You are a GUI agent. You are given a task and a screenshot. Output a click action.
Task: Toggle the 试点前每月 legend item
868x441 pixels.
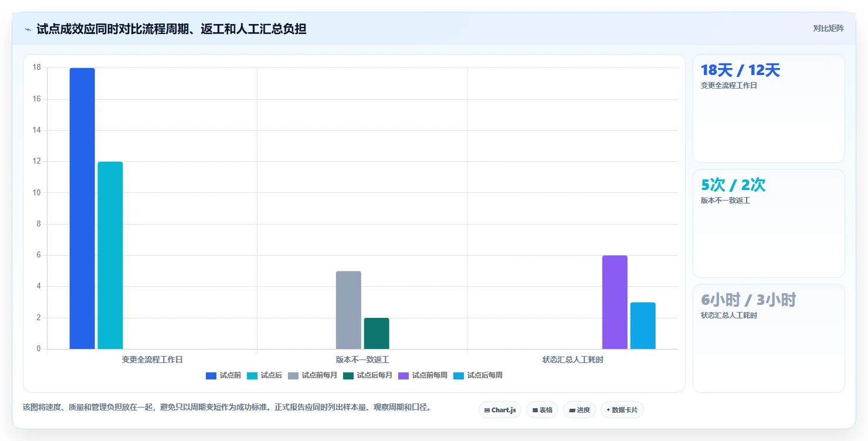pos(313,375)
